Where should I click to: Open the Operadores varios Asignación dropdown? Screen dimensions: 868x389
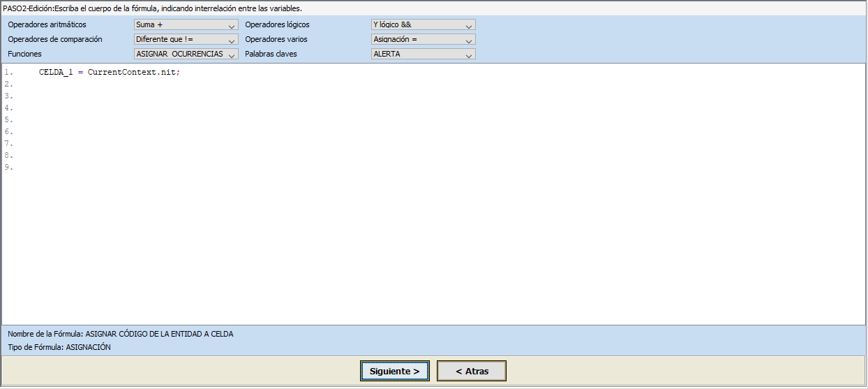click(423, 40)
